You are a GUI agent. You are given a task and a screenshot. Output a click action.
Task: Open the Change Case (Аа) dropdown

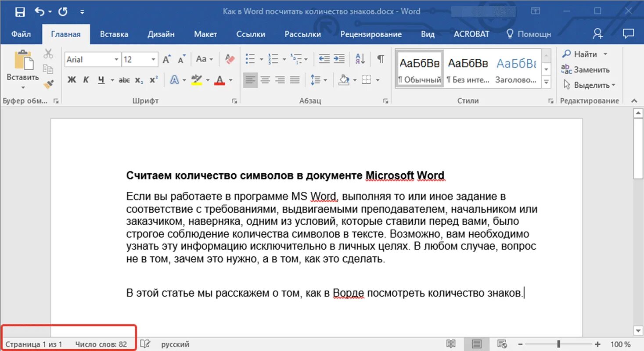tap(204, 59)
